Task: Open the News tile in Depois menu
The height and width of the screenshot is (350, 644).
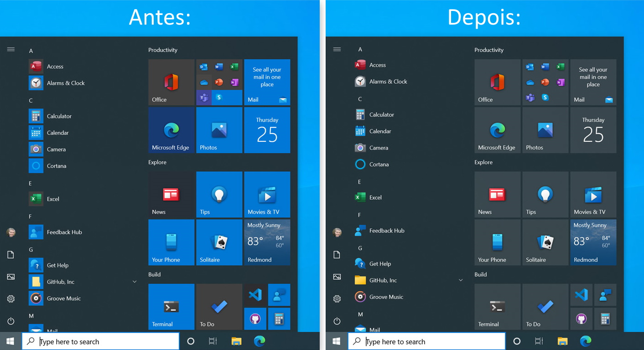Action: [x=498, y=195]
